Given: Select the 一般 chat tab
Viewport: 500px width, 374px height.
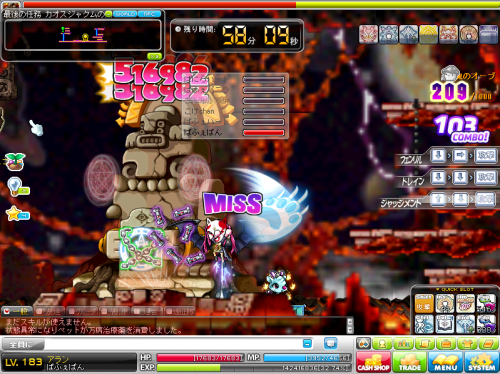Looking at the screenshot, I should click(x=17, y=311).
